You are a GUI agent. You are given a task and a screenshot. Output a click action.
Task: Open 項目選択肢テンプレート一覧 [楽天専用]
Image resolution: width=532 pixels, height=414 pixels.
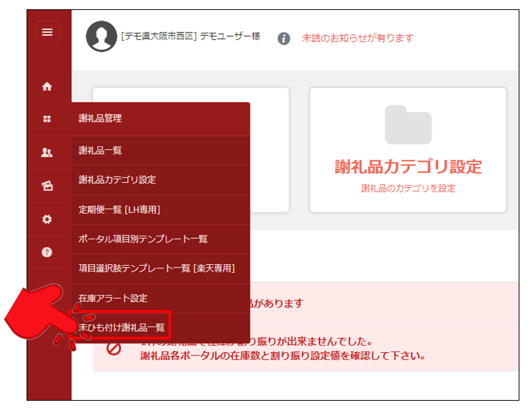156,268
